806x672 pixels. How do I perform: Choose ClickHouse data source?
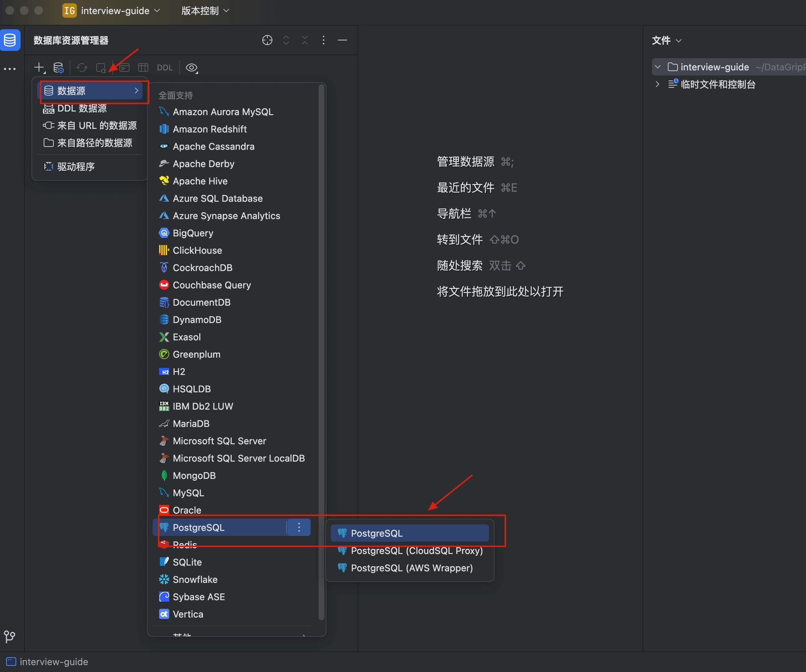pos(232,250)
